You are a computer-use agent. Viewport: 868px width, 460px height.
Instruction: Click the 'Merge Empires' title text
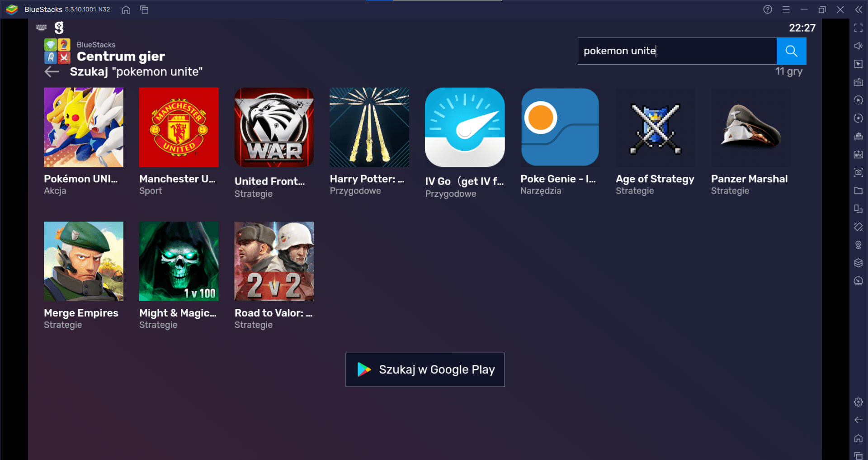tap(81, 313)
